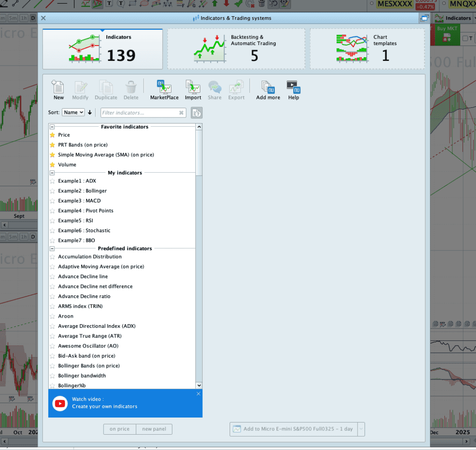Open the Backtesting & Automatic Trading section
This screenshot has width=476, height=450.
tap(236, 48)
